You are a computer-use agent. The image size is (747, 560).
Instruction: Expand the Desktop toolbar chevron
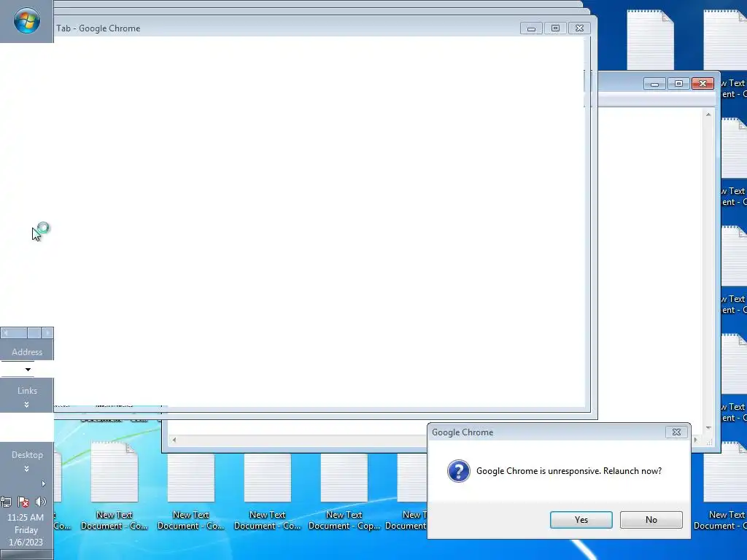click(27, 469)
